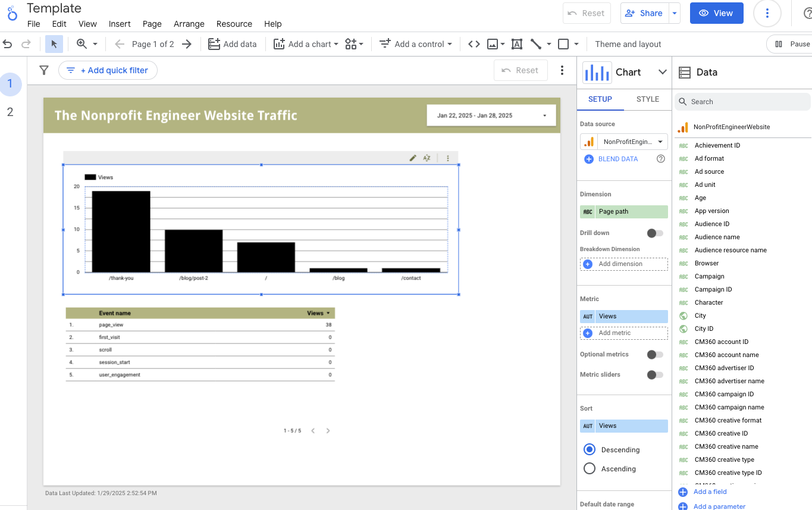Click the line drawing tool icon
Image resolution: width=812 pixels, height=510 pixels.
pyautogui.click(x=536, y=44)
